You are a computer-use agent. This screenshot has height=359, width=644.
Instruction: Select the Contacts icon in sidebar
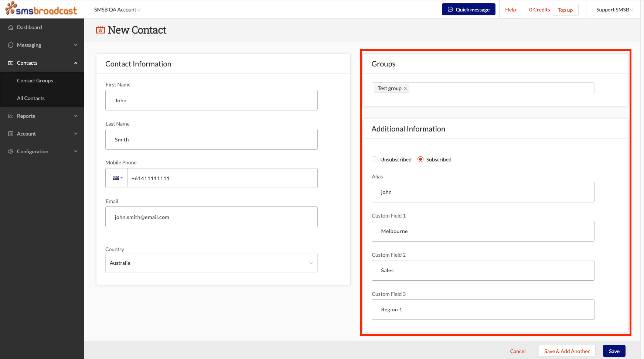tap(10, 62)
